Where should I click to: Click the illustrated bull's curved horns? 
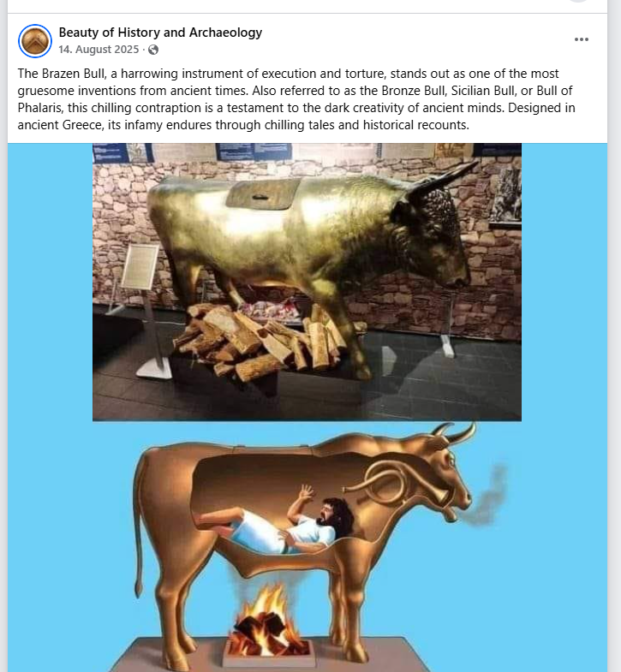tap(455, 433)
